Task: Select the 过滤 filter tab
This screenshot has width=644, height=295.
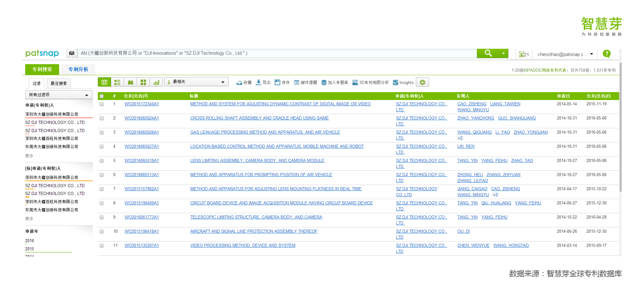Action: (36, 83)
